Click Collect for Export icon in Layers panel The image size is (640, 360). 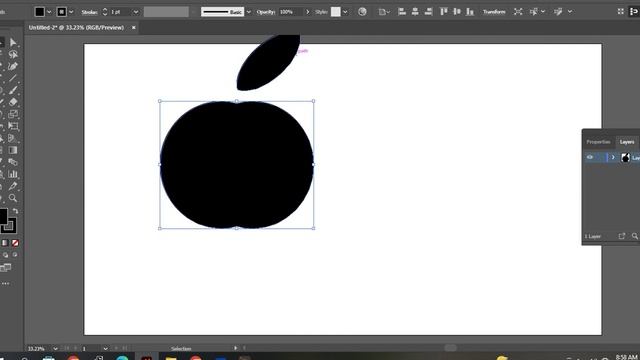coord(622,236)
